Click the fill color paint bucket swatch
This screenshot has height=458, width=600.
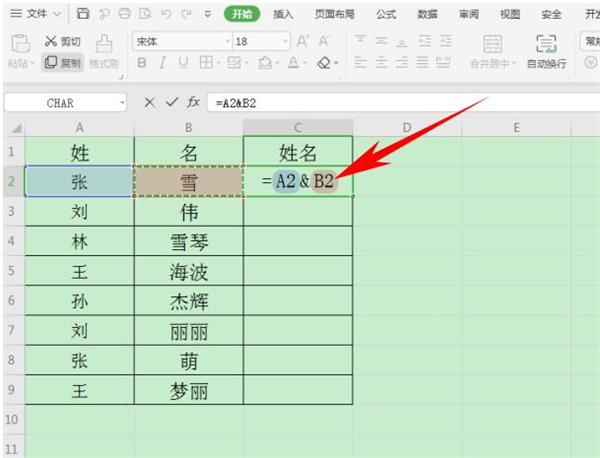click(x=263, y=62)
